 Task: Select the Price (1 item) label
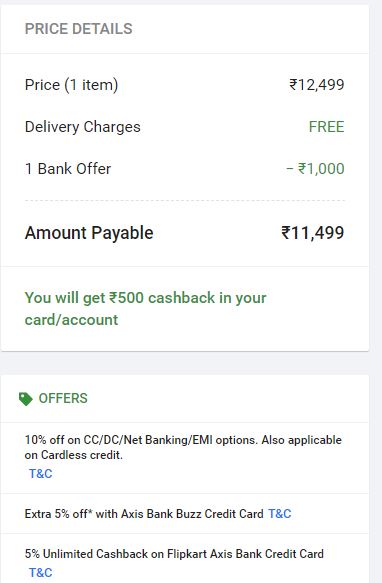71,85
